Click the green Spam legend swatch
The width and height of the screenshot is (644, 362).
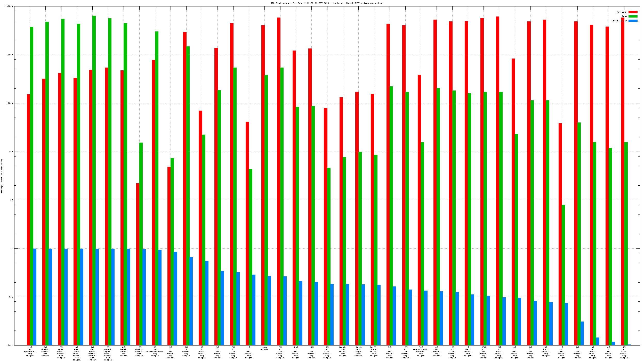(x=633, y=16)
